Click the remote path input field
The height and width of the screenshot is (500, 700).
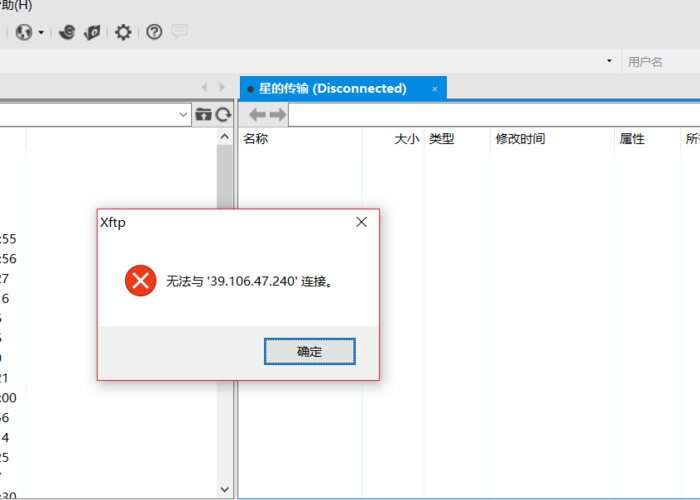pyautogui.click(x=494, y=115)
